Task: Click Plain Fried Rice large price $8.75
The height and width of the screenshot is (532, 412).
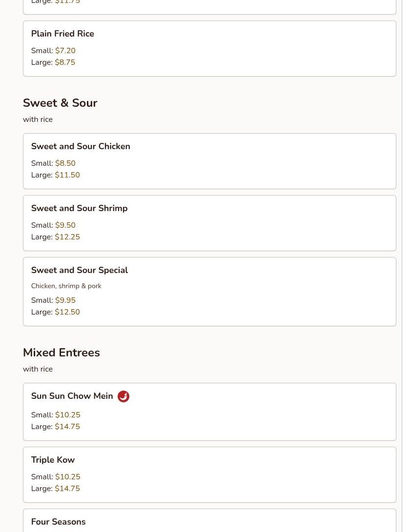Action: (x=65, y=62)
